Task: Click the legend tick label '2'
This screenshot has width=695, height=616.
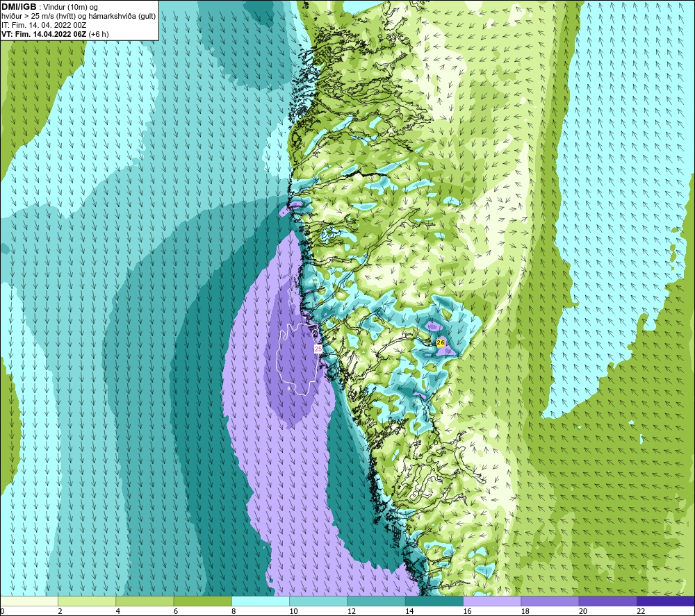Action: (x=60, y=611)
